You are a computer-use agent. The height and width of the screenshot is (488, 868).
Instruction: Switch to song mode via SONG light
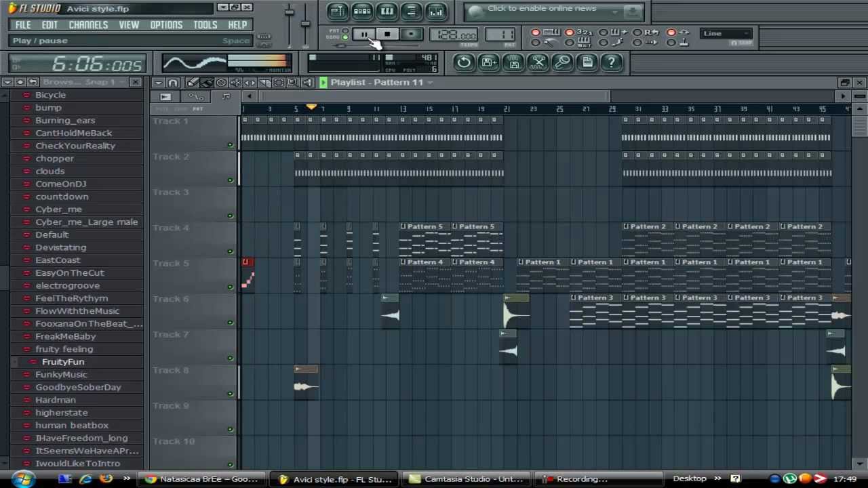point(345,37)
